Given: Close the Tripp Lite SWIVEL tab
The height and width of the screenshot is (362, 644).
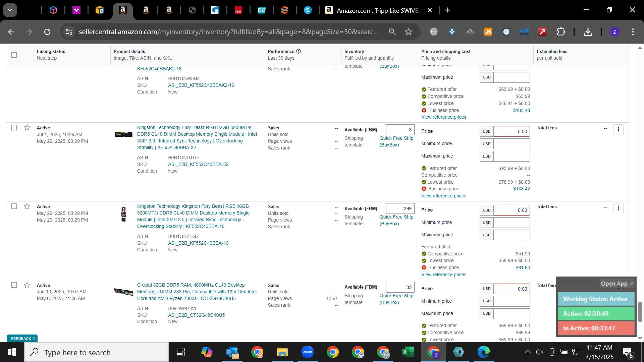Looking at the screenshot, I should point(430,10).
